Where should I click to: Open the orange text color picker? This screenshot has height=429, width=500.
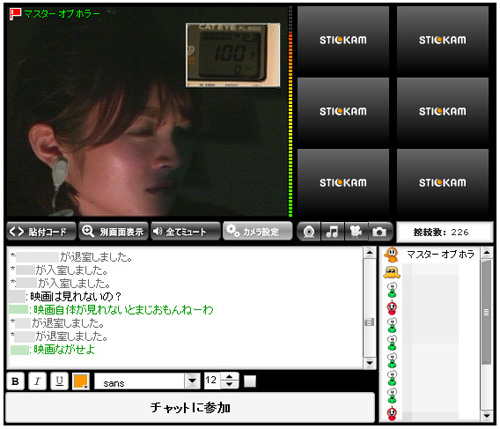point(81,381)
